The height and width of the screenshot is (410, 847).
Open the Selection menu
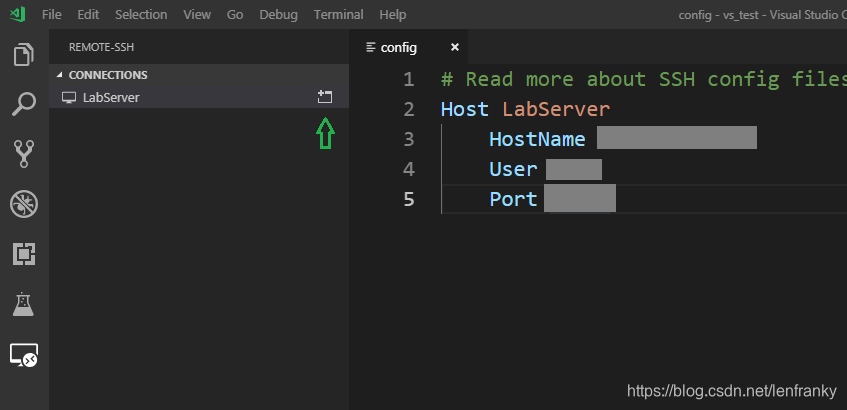point(141,15)
